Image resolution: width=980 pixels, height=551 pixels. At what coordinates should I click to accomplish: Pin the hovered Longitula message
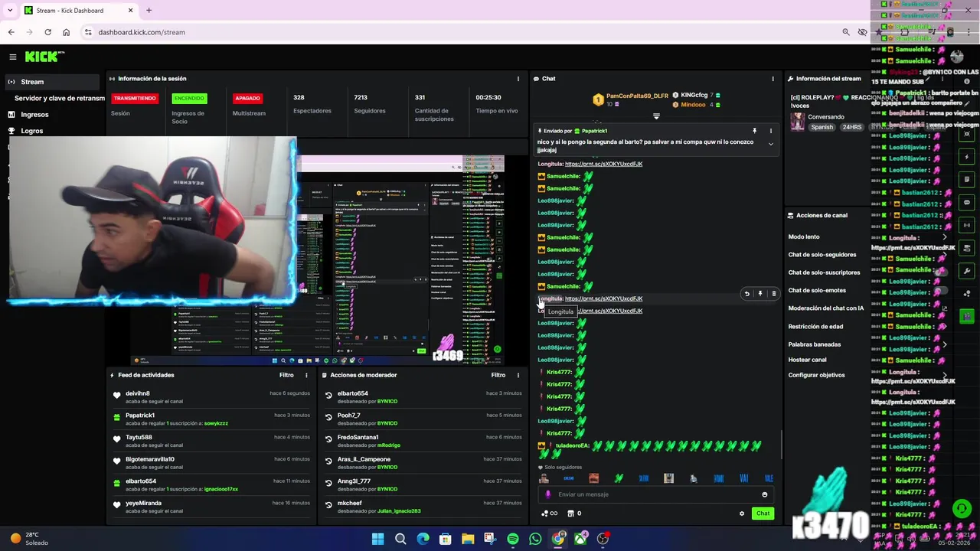(760, 294)
